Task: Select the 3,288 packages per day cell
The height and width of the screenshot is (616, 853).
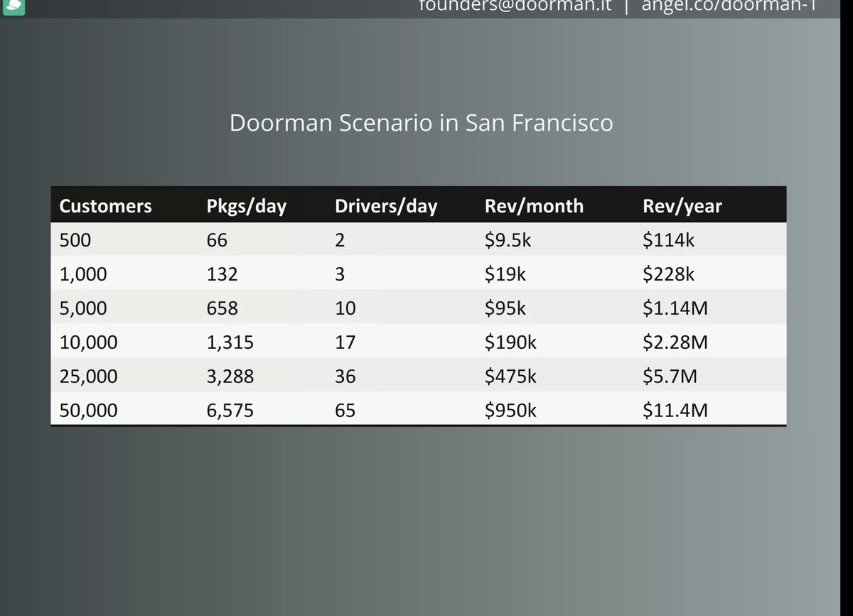Action: 230,377
